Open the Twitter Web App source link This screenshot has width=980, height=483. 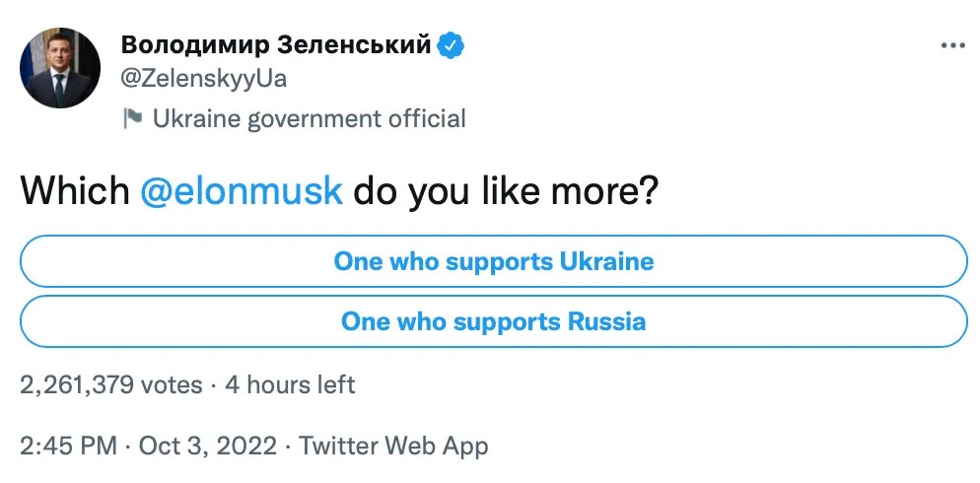click(393, 446)
